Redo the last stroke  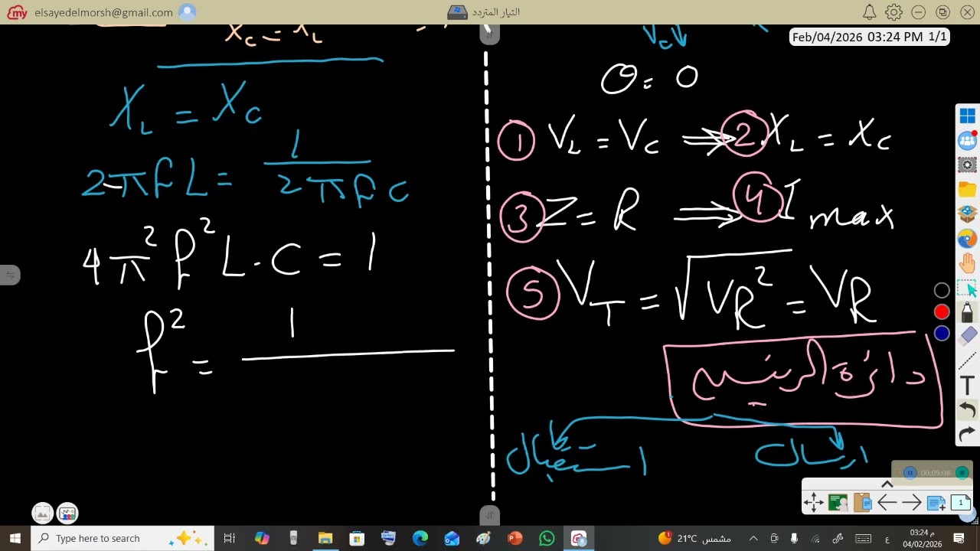point(967,434)
